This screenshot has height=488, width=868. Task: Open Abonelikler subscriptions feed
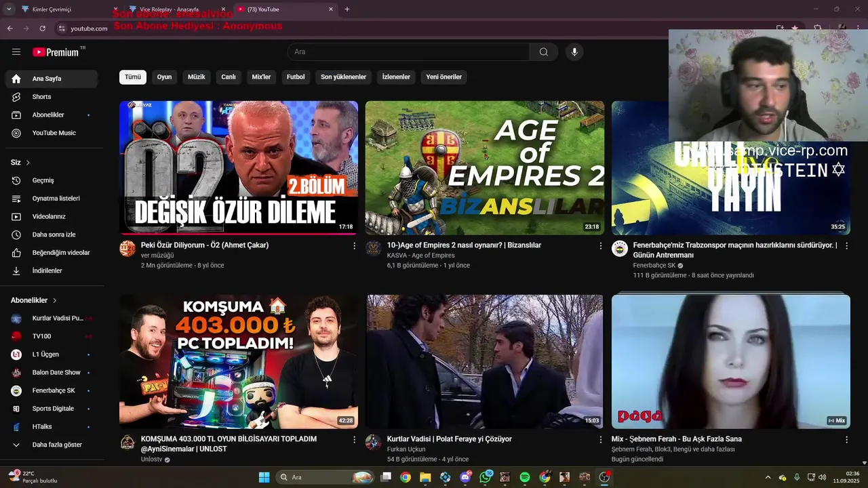52,115
